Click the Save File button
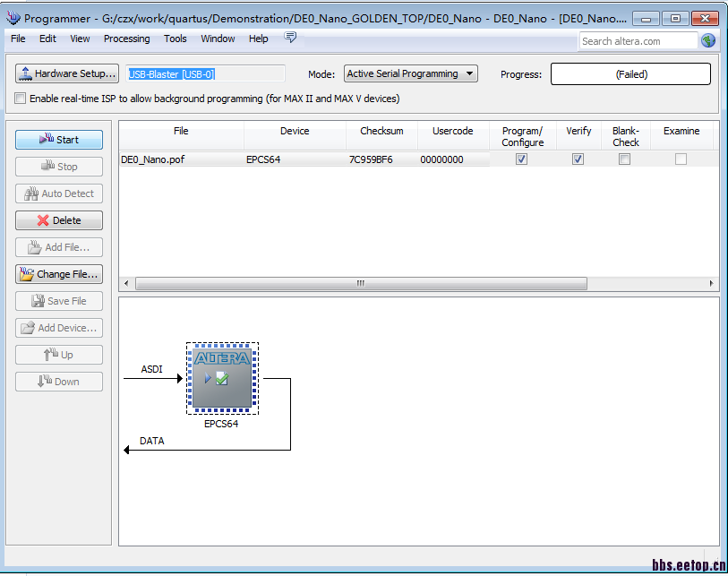This screenshot has height=576, width=728. [59, 302]
